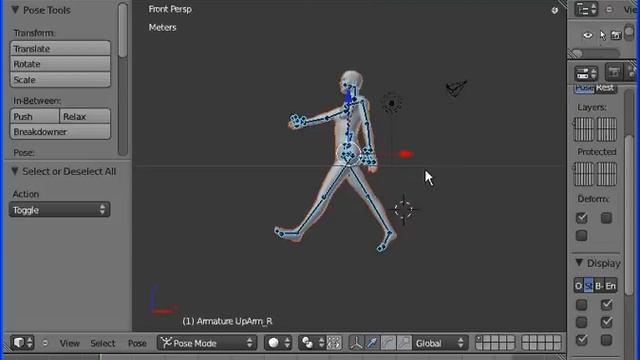Click the Rotate button
This screenshot has width=640, height=360.
click(60, 64)
